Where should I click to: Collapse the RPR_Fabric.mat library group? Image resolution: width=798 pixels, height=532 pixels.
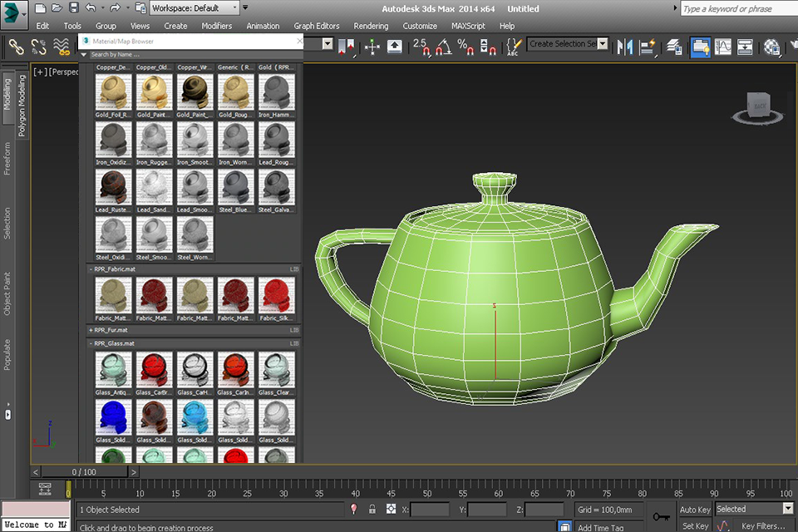[x=91, y=269]
